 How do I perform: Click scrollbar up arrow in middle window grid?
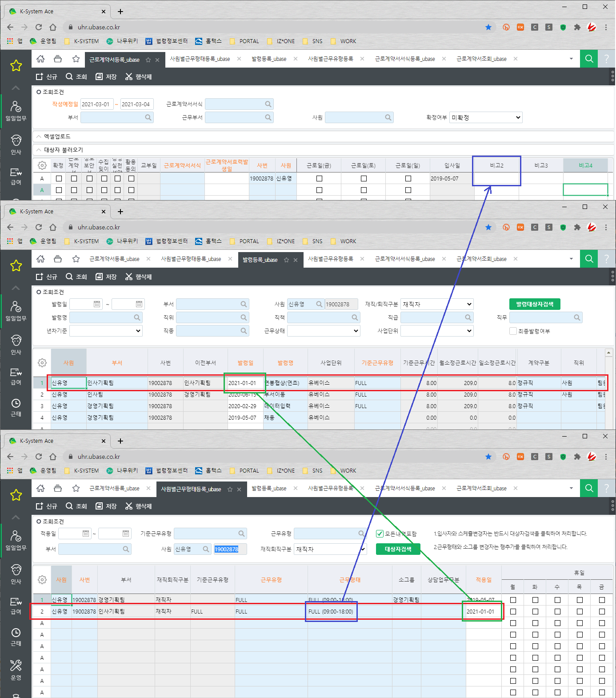pyautogui.click(x=609, y=353)
